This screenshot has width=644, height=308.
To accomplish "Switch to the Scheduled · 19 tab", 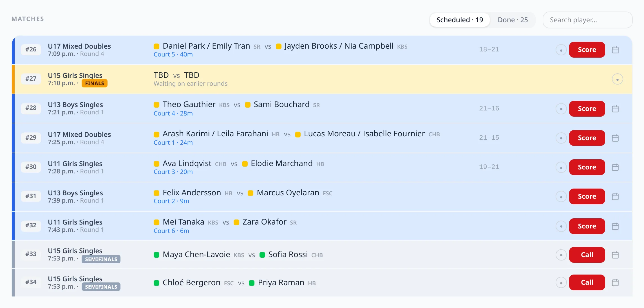I will [x=460, y=20].
